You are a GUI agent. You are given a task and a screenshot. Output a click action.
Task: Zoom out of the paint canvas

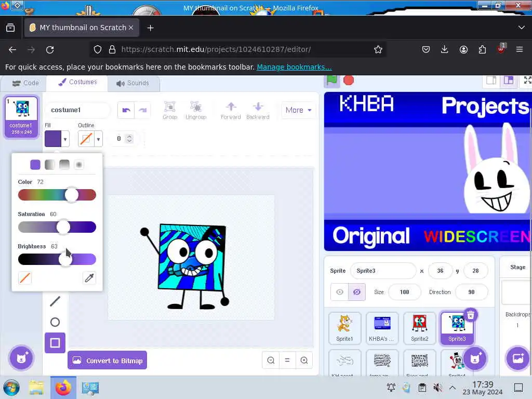pos(271,360)
